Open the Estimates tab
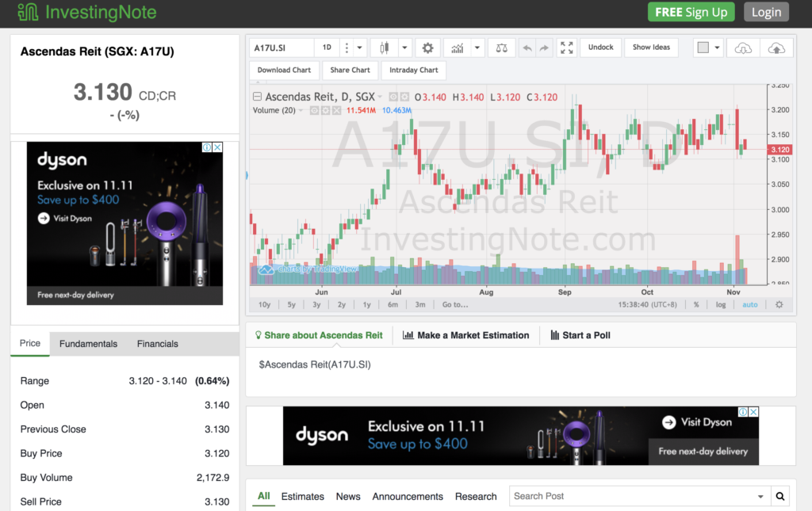 (302, 497)
